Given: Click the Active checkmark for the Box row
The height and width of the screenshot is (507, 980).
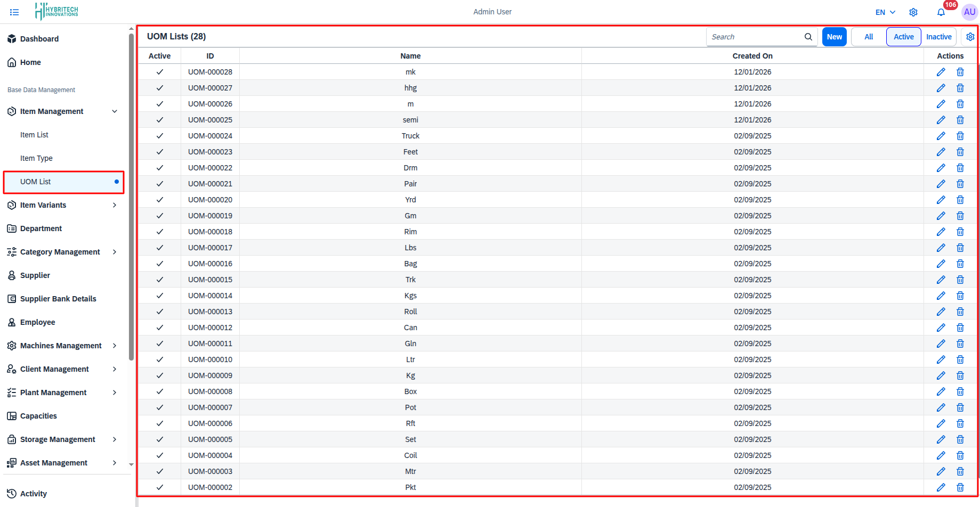Looking at the screenshot, I should point(159,391).
